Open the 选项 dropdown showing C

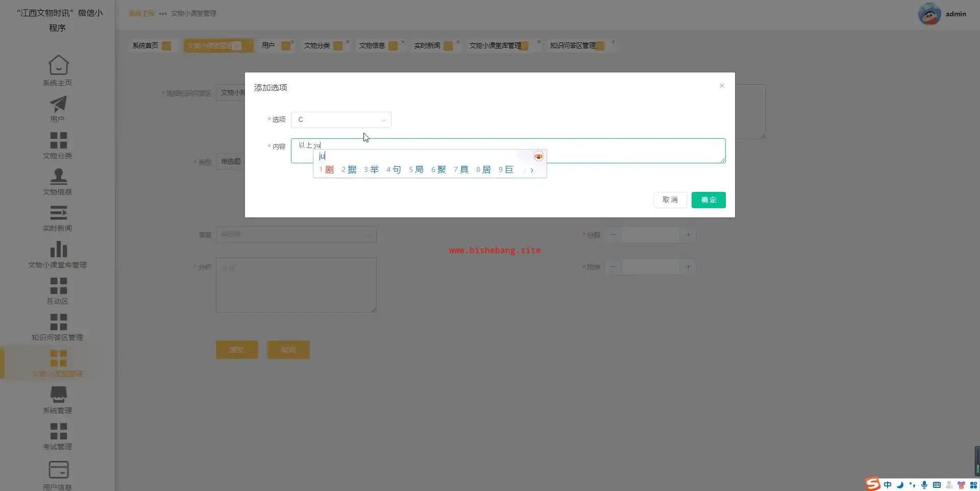click(341, 119)
